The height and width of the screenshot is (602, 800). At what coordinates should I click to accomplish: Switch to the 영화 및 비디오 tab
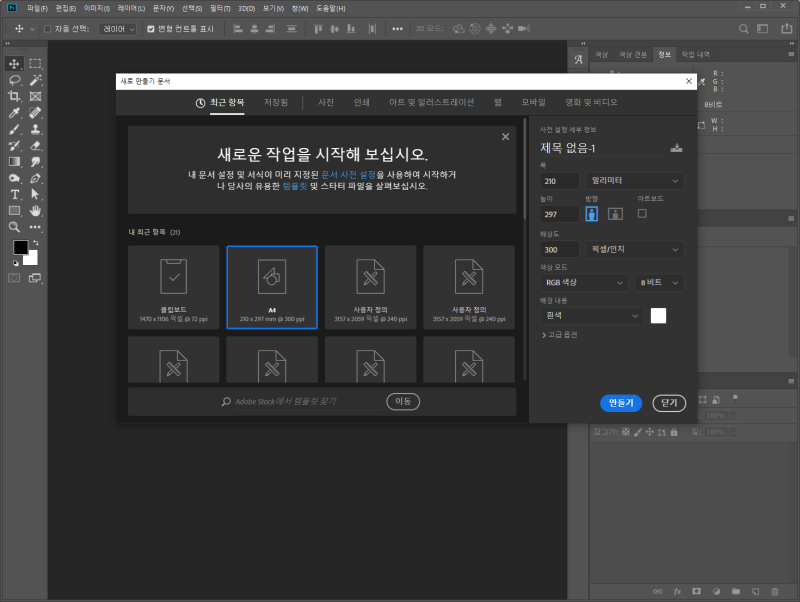tap(591, 103)
